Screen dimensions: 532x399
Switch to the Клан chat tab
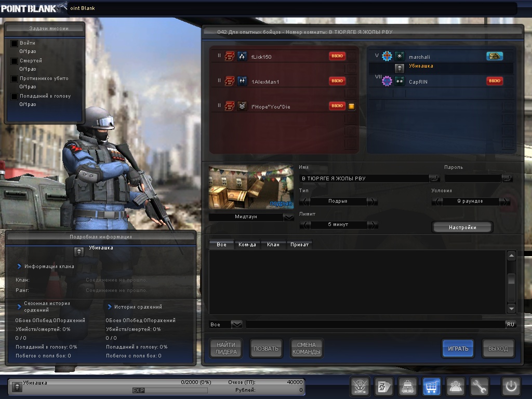tap(273, 244)
